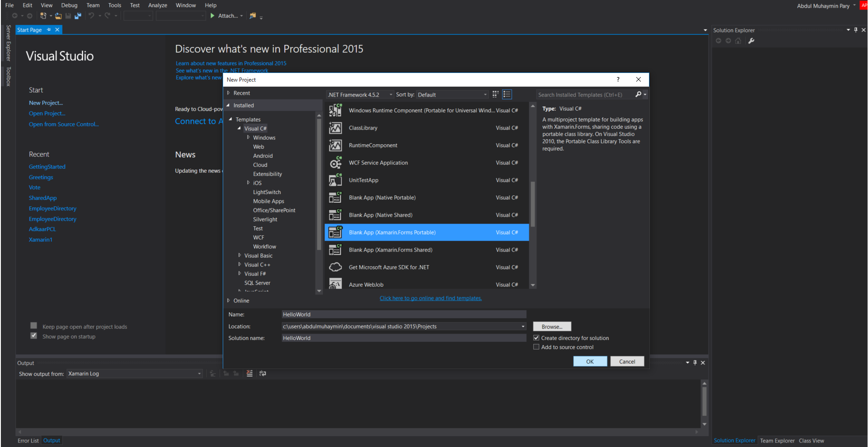Toggle word wrap in Output panel
This screenshot has width=868, height=447.
pos(263,374)
